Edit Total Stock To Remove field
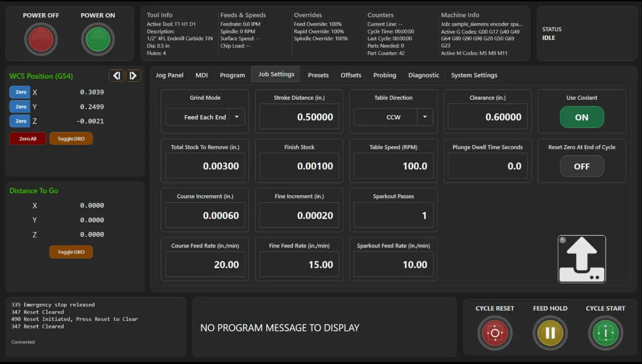 pyautogui.click(x=205, y=166)
